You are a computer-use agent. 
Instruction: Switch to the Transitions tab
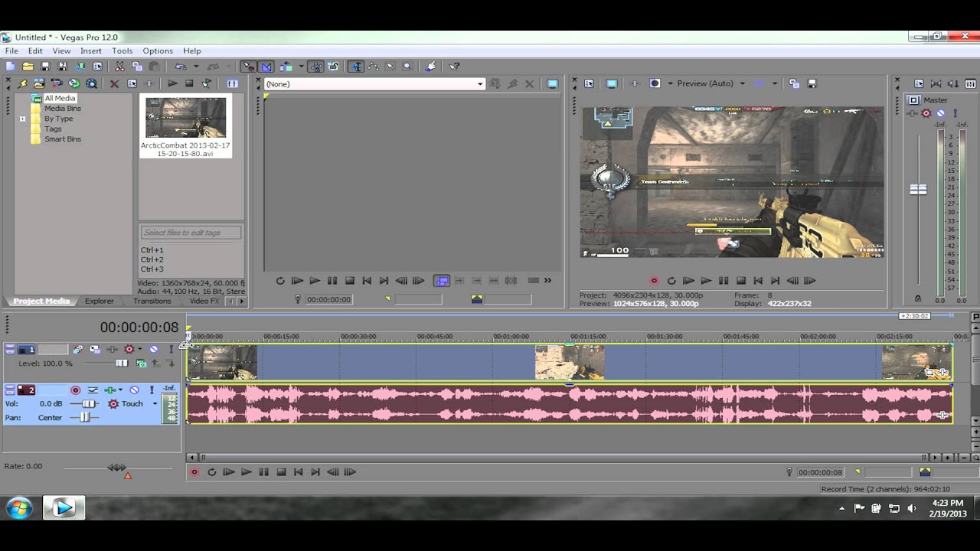[x=152, y=301]
